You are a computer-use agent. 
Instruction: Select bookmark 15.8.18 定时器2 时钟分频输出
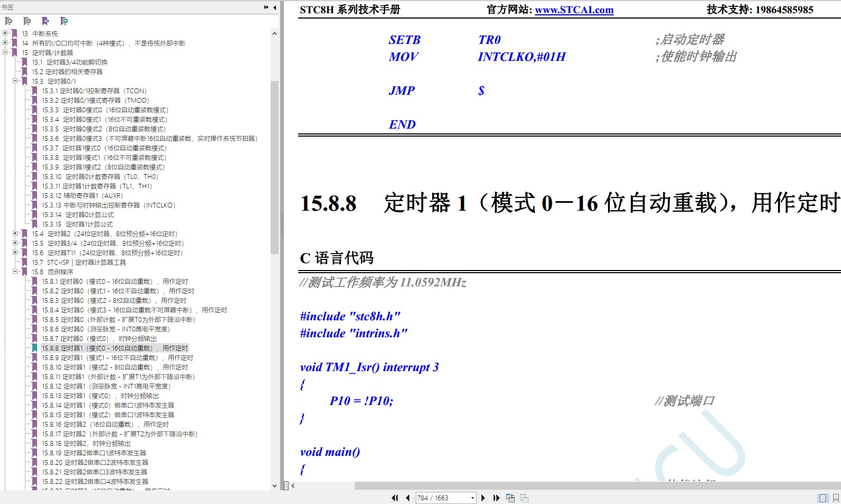[x=86, y=444]
